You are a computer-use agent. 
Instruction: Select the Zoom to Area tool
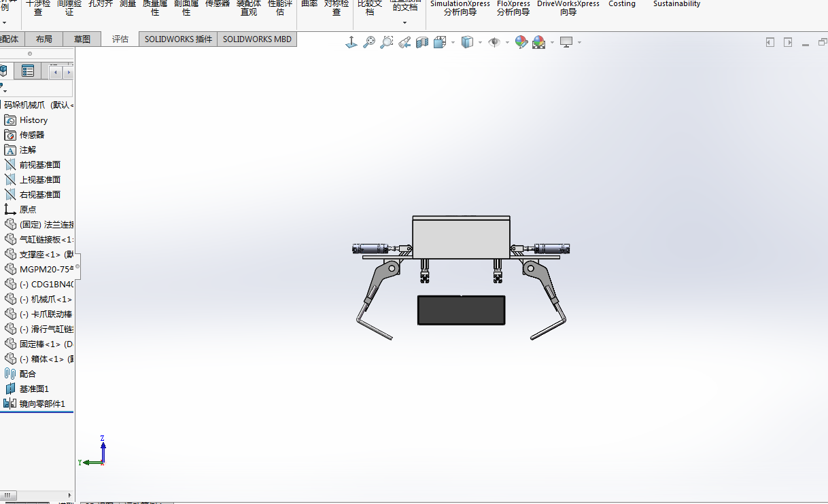click(x=387, y=42)
